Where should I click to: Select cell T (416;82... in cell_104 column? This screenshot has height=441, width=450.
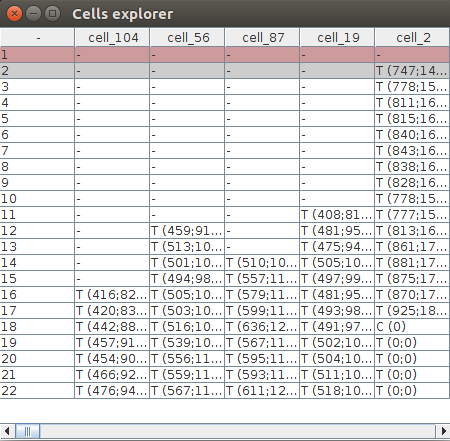point(112,295)
